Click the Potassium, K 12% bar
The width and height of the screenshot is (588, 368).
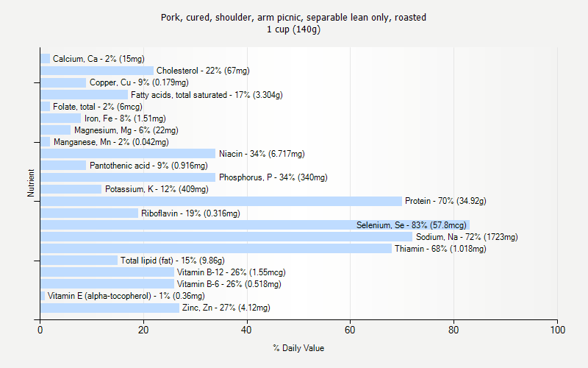[71, 189]
